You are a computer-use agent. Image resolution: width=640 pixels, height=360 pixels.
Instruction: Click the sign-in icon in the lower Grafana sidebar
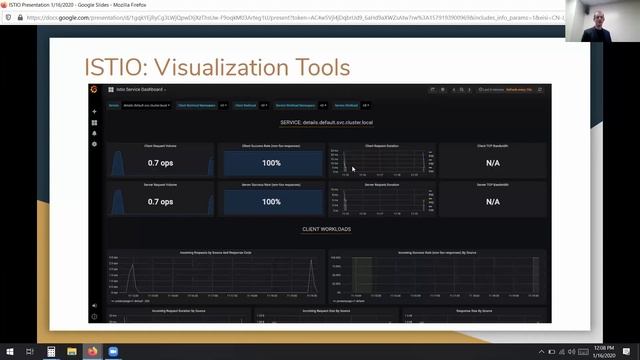(94, 306)
